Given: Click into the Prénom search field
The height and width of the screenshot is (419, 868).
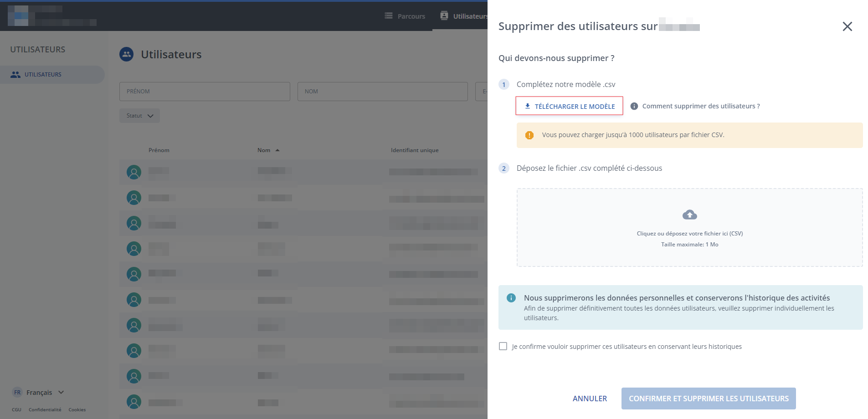Looking at the screenshot, I should click(205, 92).
